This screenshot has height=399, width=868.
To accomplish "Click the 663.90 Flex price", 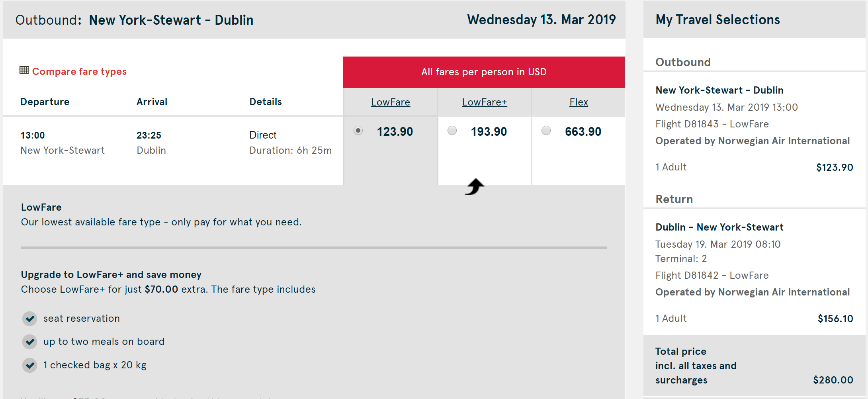I will click(x=583, y=132).
